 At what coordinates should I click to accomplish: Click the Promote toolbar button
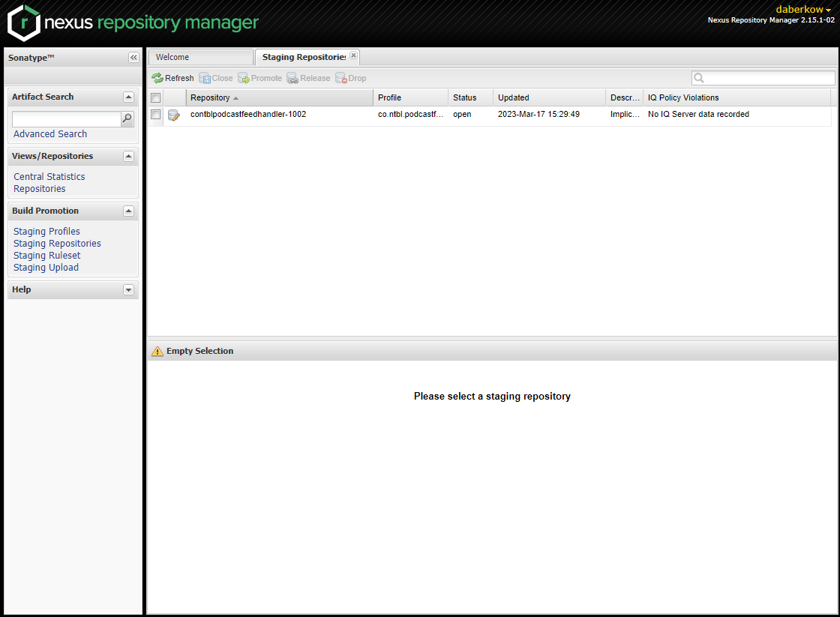pyautogui.click(x=259, y=78)
